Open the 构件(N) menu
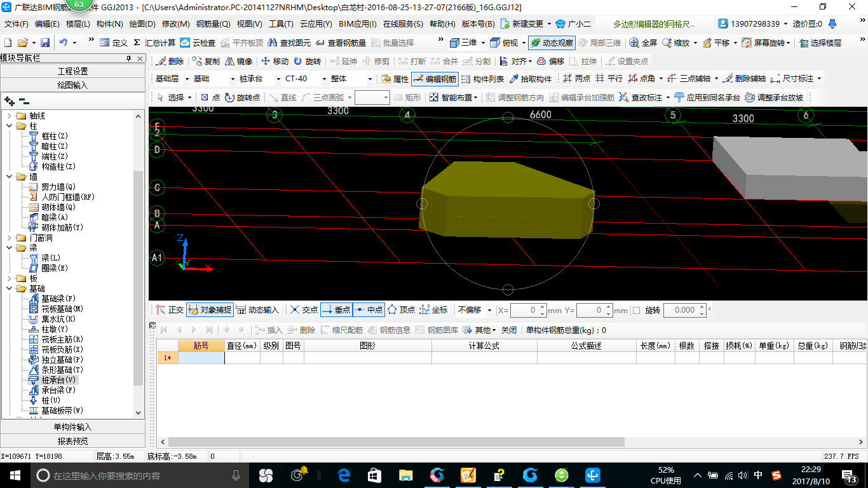This screenshot has height=488, width=868. [x=109, y=24]
